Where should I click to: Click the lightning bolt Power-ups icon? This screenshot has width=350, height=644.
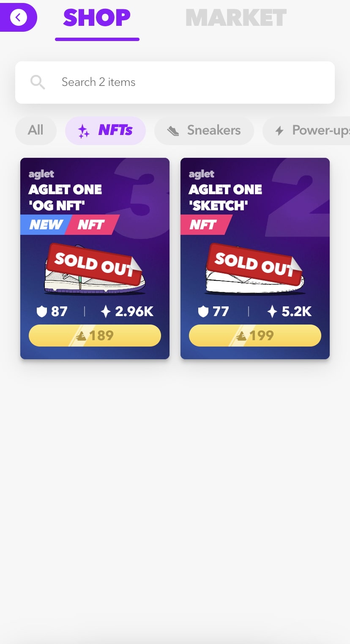(x=279, y=131)
